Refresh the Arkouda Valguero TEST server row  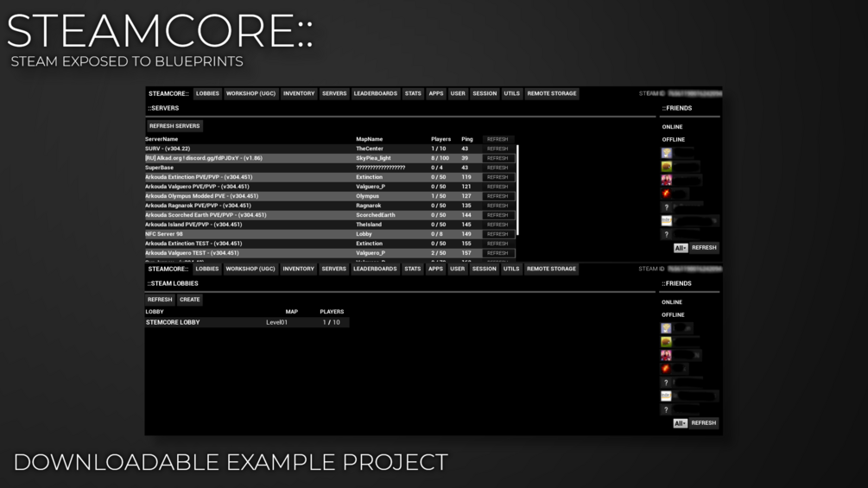coord(497,253)
